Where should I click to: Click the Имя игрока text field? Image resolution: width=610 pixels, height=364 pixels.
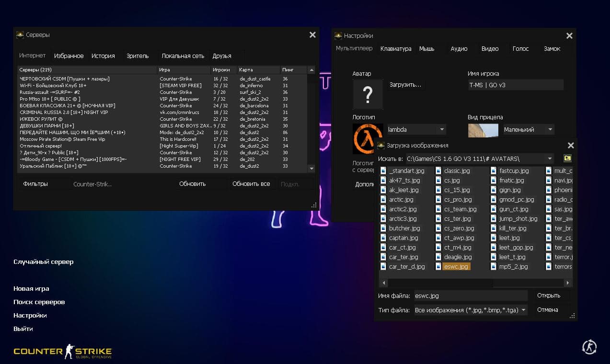pyautogui.click(x=515, y=85)
